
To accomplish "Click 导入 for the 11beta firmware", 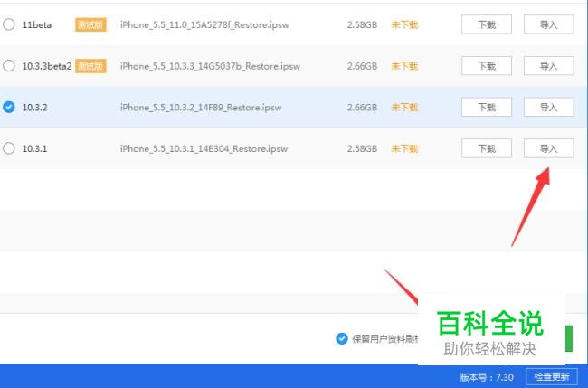I will pyautogui.click(x=548, y=24).
